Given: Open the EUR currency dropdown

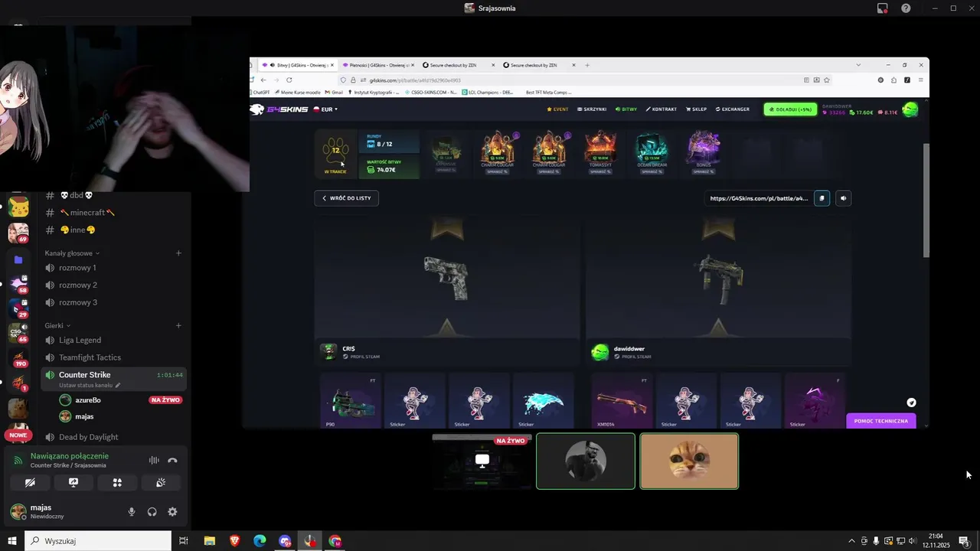Looking at the screenshot, I should [x=326, y=109].
